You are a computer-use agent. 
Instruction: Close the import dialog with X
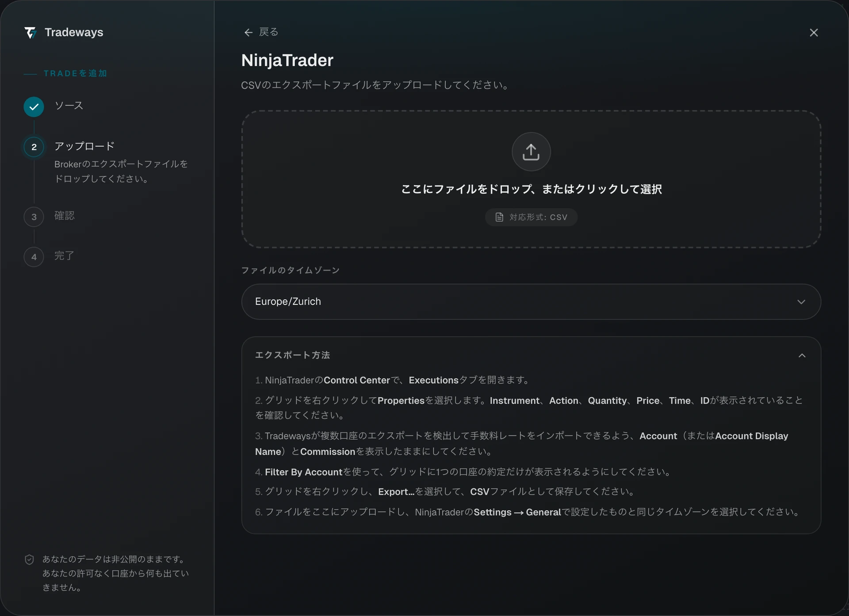814,33
